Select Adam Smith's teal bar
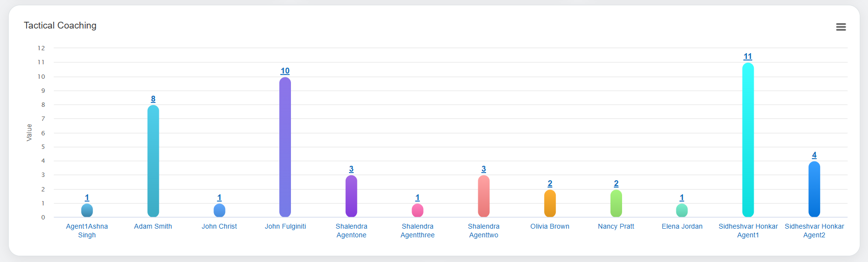The height and width of the screenshot is (262, 868). pos(153,161)
